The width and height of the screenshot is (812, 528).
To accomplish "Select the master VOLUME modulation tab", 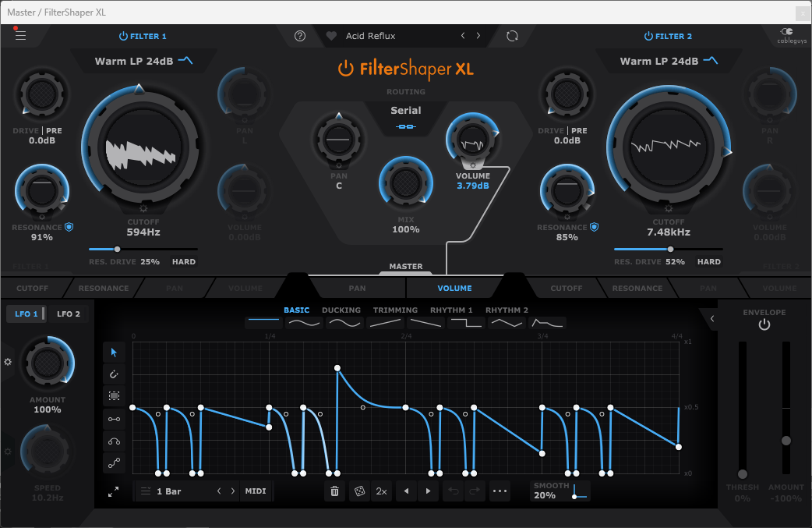I will (454, 288).
